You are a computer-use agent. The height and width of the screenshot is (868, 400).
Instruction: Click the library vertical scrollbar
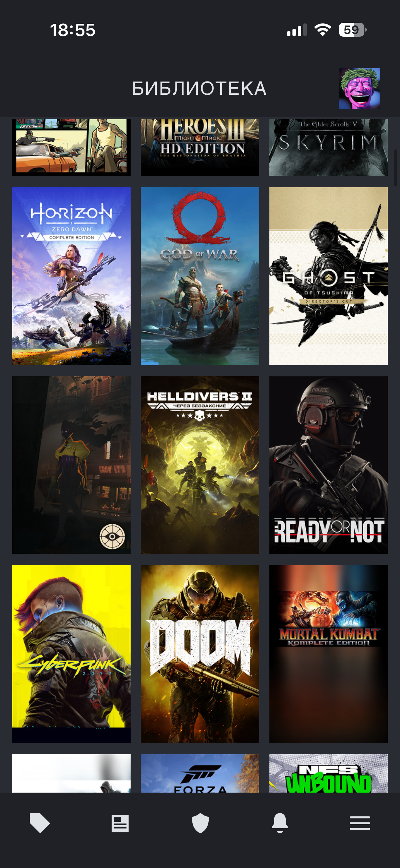(395, 168)
